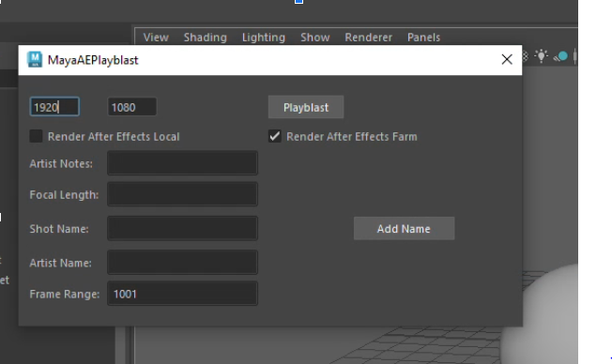
Task: Click the Artist Name input field
Action: [x=182, y=263]
